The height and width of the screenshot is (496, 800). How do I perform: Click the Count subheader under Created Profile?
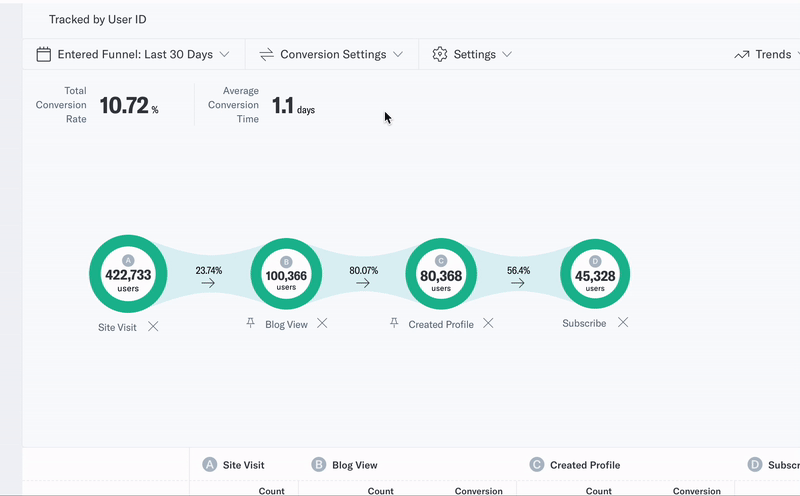coord(598,491)
